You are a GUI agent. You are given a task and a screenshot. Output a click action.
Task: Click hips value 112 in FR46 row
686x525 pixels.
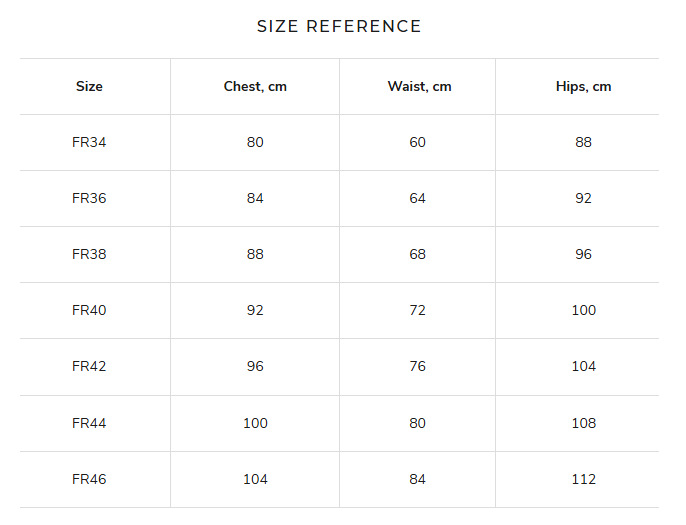583,479
